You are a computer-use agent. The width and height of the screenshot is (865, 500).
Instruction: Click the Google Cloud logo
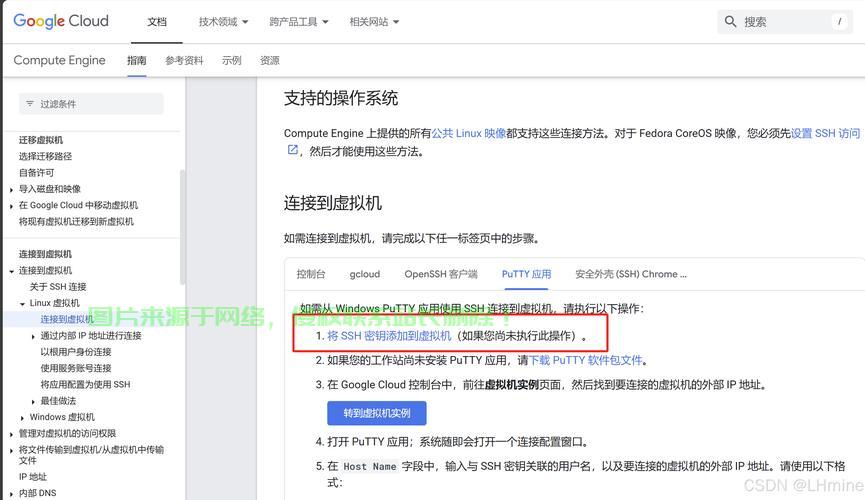point(61,21)
